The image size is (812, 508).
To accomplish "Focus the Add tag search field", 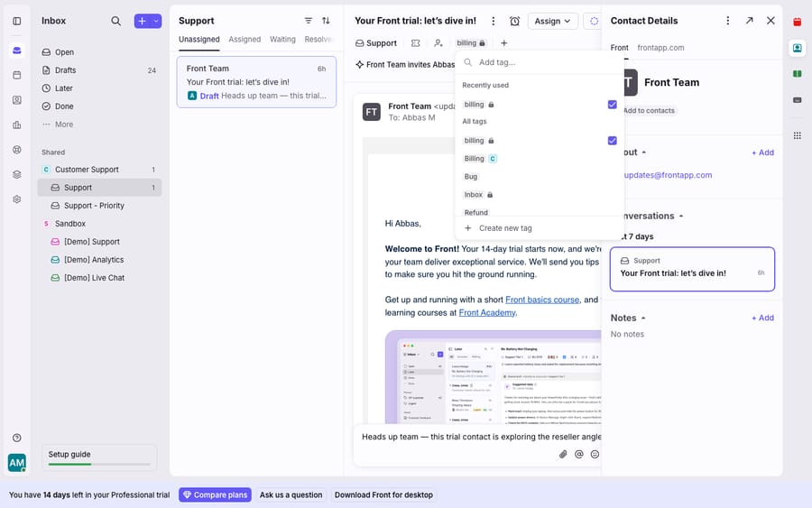I will click(x=540, y=62).
